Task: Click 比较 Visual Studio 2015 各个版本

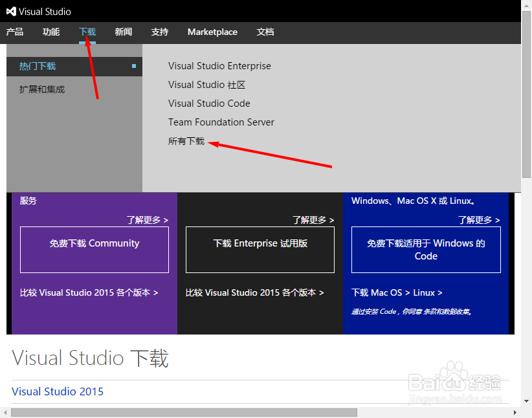Action: point(89,292)
